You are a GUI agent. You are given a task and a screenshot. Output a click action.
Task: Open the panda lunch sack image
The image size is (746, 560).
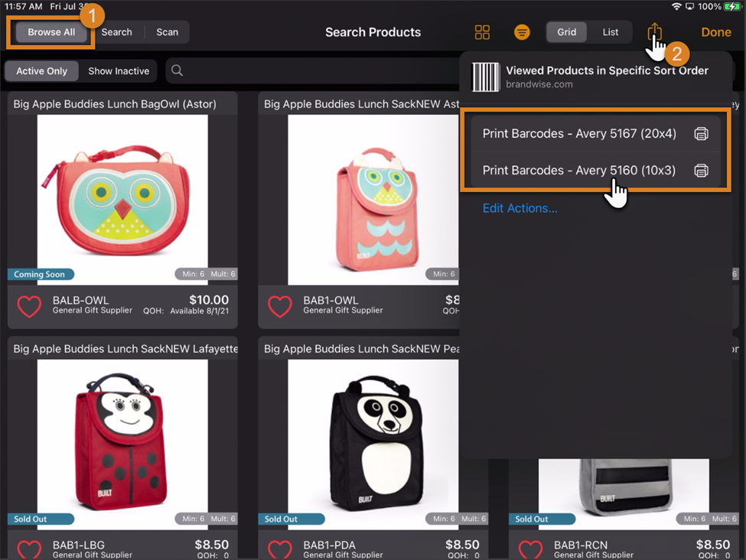pyautogui.click(x=373, y=444)
